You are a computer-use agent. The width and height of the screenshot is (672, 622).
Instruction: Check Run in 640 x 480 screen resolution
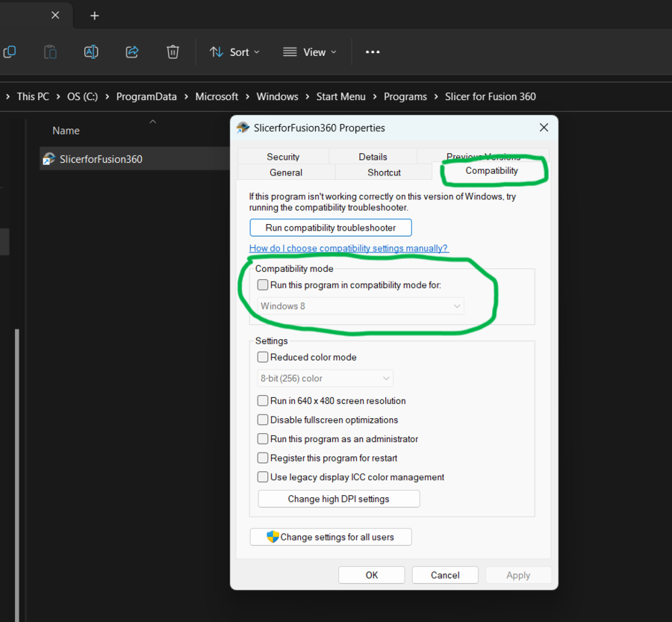tap(263, 400)
